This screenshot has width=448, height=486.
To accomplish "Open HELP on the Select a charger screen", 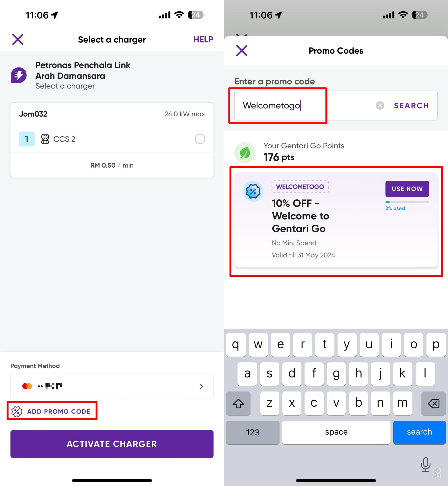I will point(203,39).
